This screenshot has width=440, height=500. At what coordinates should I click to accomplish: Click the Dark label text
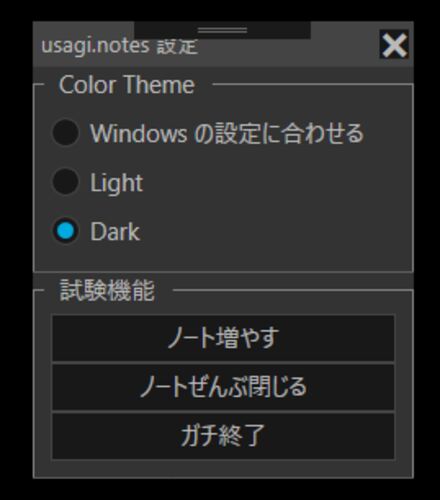pos(115,231)
